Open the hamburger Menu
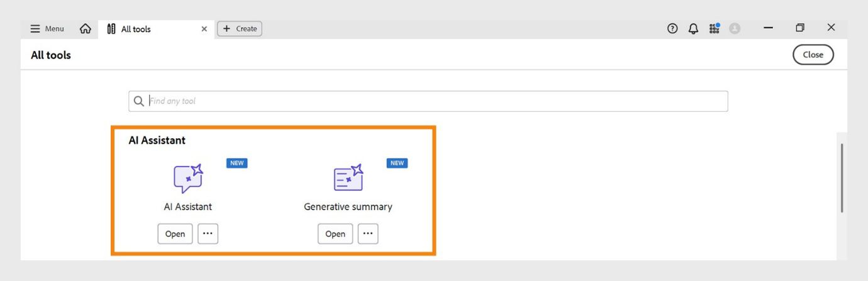868x281 pixels. 47,29
